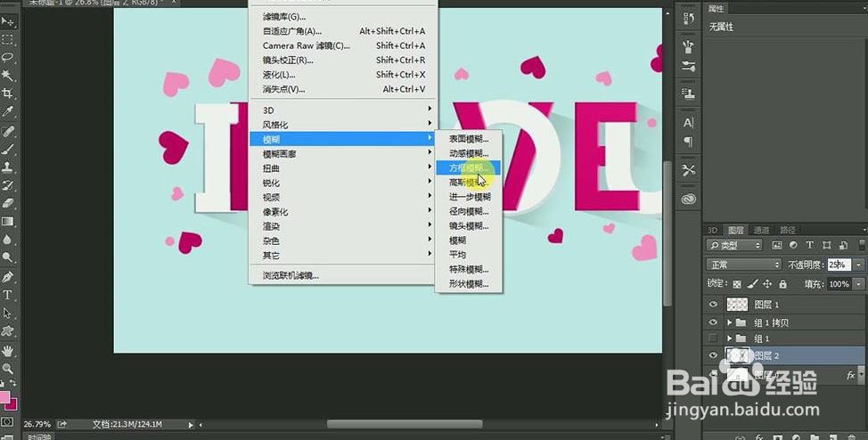The height and width of the screenshot is (440, 868).
Task: Open the layer filter 类型 dropdown
Action: 734,245
